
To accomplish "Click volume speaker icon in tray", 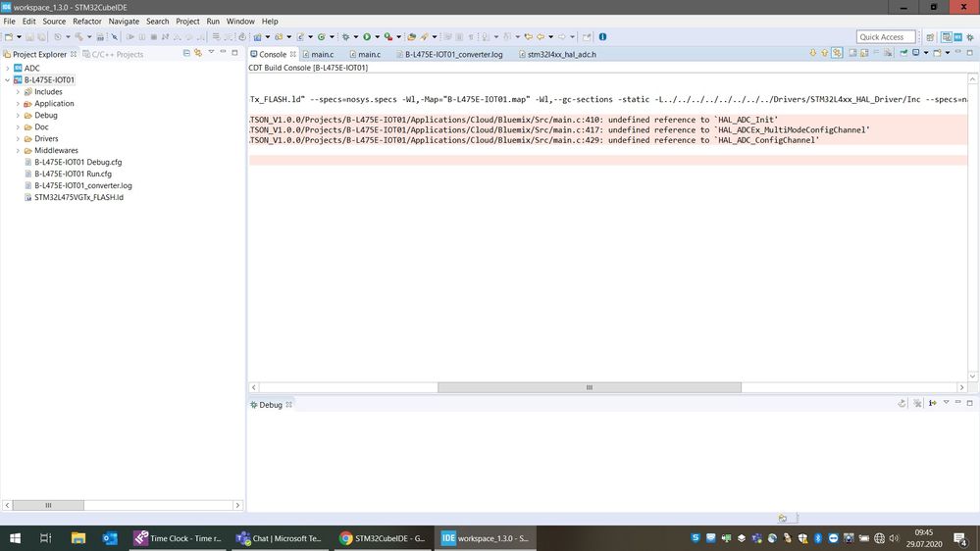I will [x=894, y=538].
